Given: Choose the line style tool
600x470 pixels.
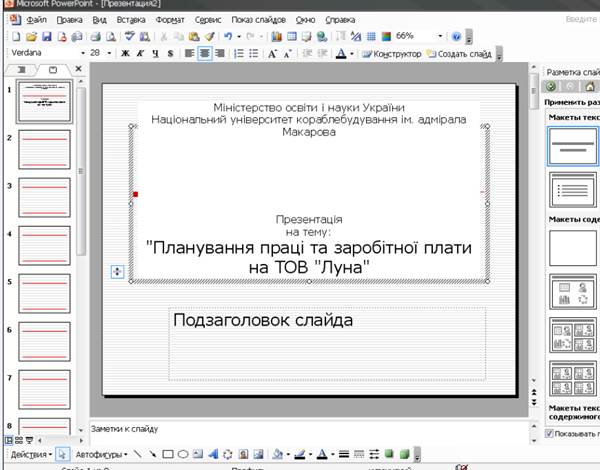Looking at the screenshot, I should [x=344, y=454].
